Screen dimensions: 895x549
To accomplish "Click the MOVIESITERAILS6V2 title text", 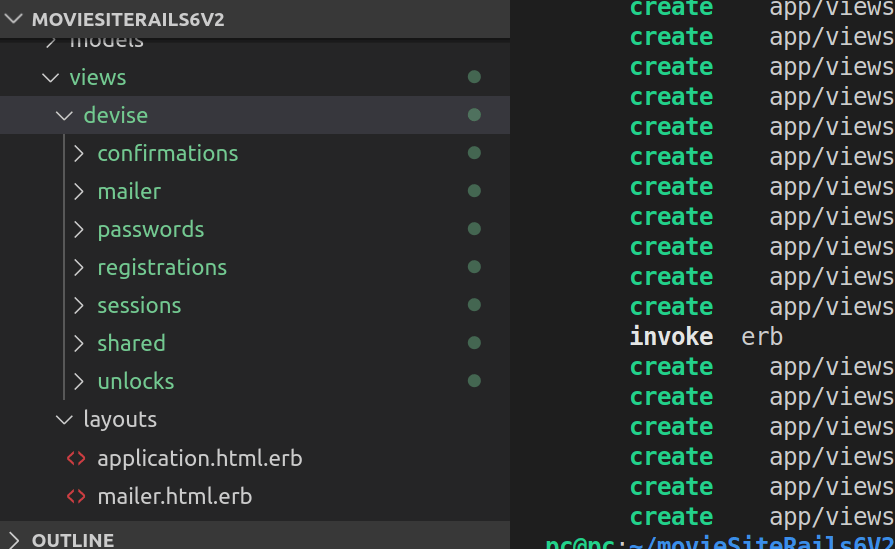I will pyautogui.click(x=128, y=19).
